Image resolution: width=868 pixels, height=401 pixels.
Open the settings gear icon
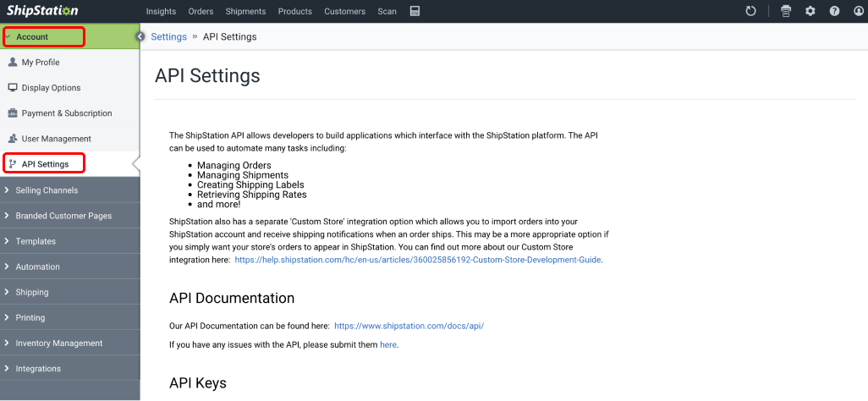tap(810, 11)
